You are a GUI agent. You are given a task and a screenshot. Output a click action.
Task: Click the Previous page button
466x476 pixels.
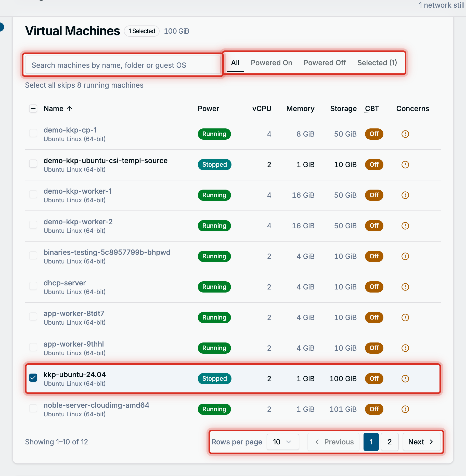(x=333, y=442)
